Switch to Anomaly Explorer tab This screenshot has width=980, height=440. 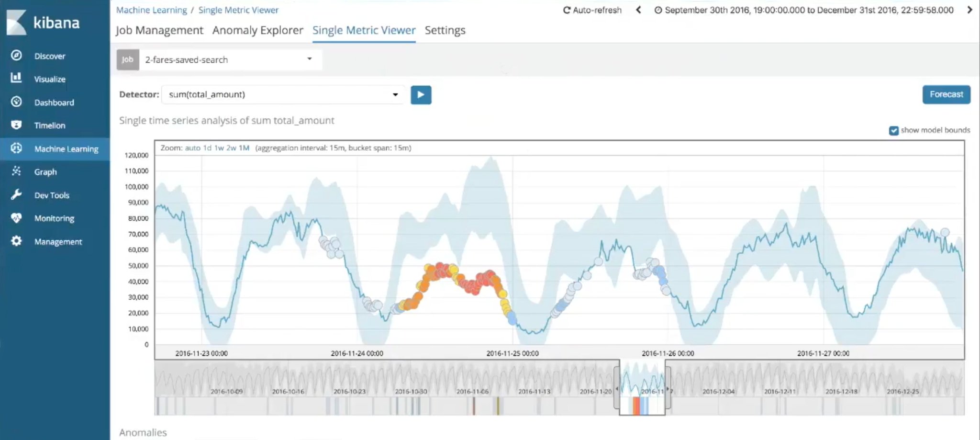point(258,30)
